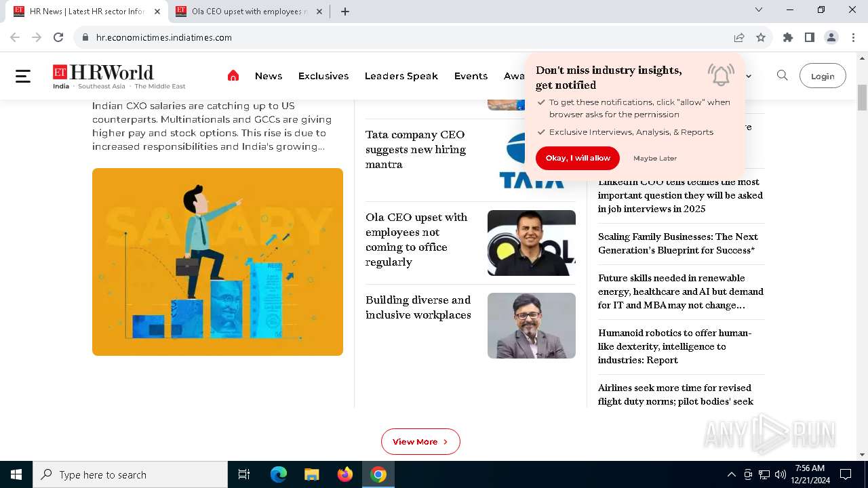
Task: Close the HR News tab
Action: pyautogui.click(x=157, y=12)
